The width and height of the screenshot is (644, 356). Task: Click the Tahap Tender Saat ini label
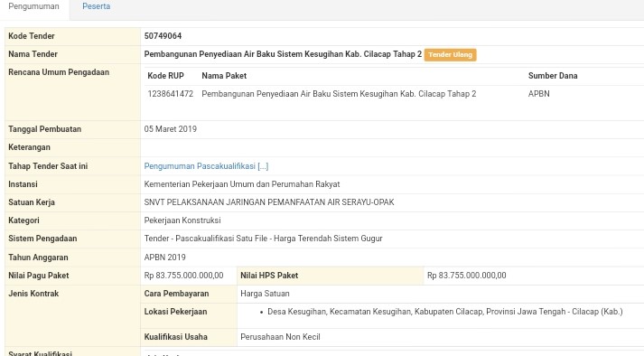[48, 166]
